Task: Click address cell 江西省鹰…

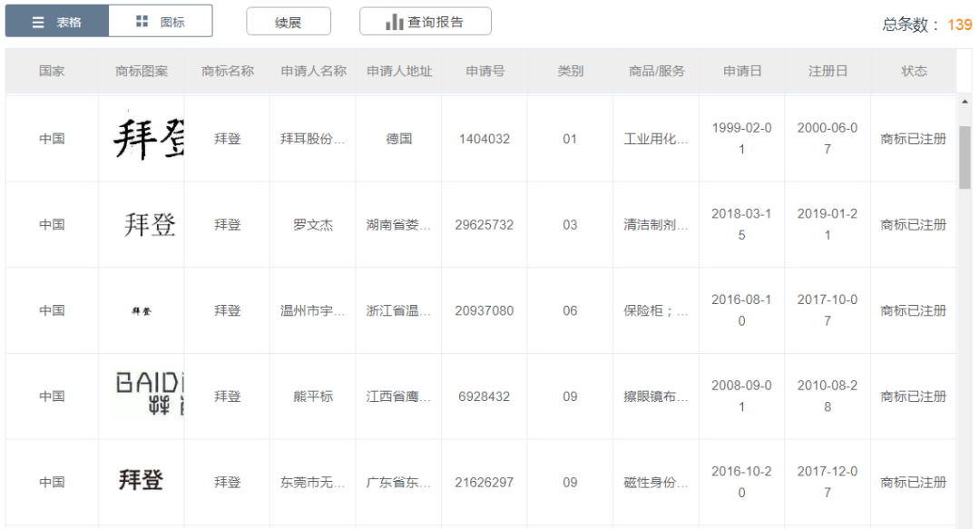Action: pos(398,397)
